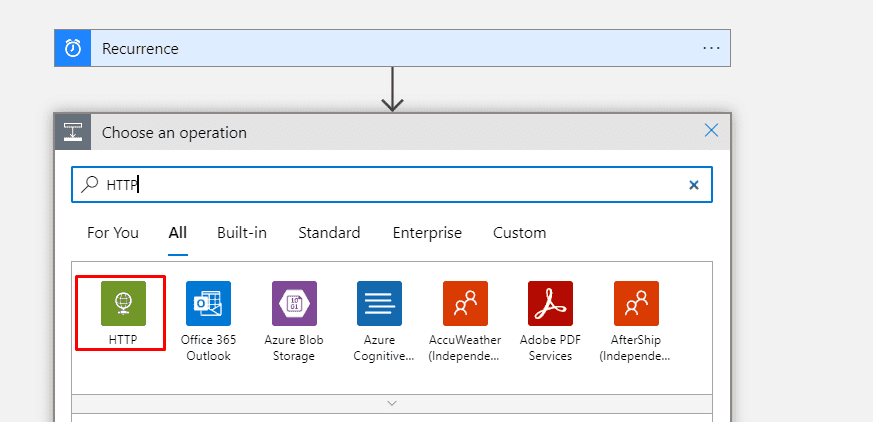Click the Choose an operation title
The height and width of the screenshot is (422, 873).
tap(174, 133)
